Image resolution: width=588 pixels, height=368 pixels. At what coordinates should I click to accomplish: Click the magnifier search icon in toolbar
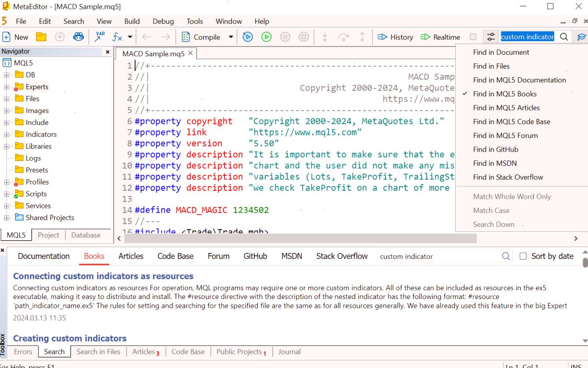tap(564, 37)
